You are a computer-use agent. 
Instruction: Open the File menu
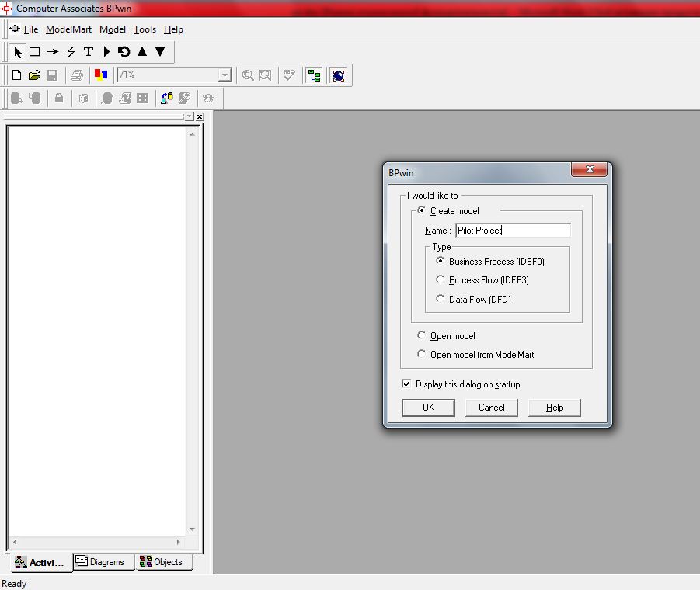pyautogui.click(x=31, y=29)
